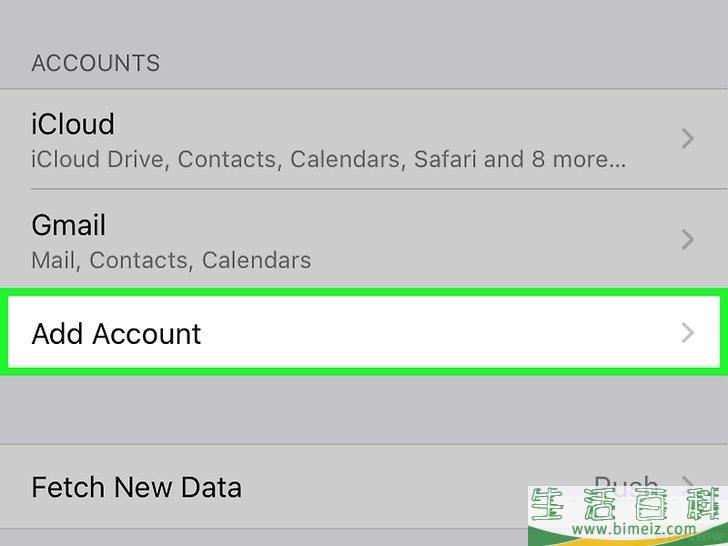Tap the word Gmail title text

[68, 226]
